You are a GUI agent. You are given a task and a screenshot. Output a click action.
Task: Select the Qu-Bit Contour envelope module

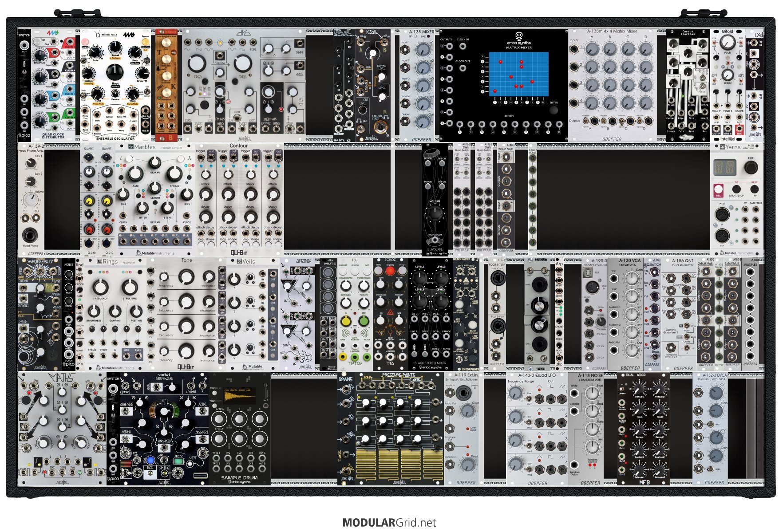click(239, 199)
